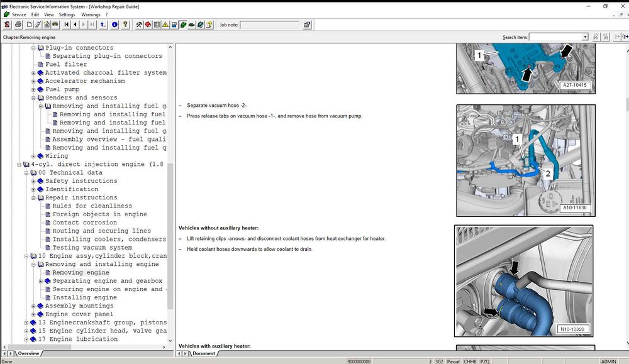Click the blue info circle icon
The image size is (629, 364).
(114, 25)
